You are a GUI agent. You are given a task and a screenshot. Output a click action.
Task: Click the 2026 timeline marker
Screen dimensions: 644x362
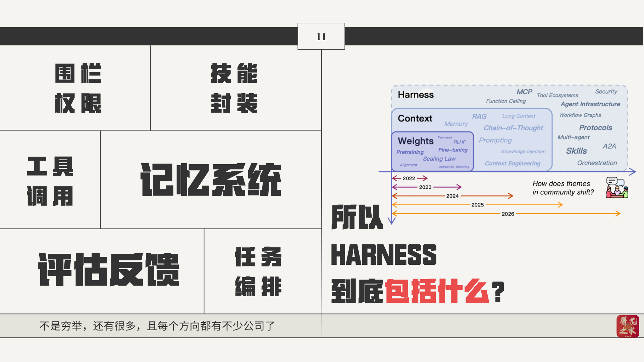tap(507, 214)
